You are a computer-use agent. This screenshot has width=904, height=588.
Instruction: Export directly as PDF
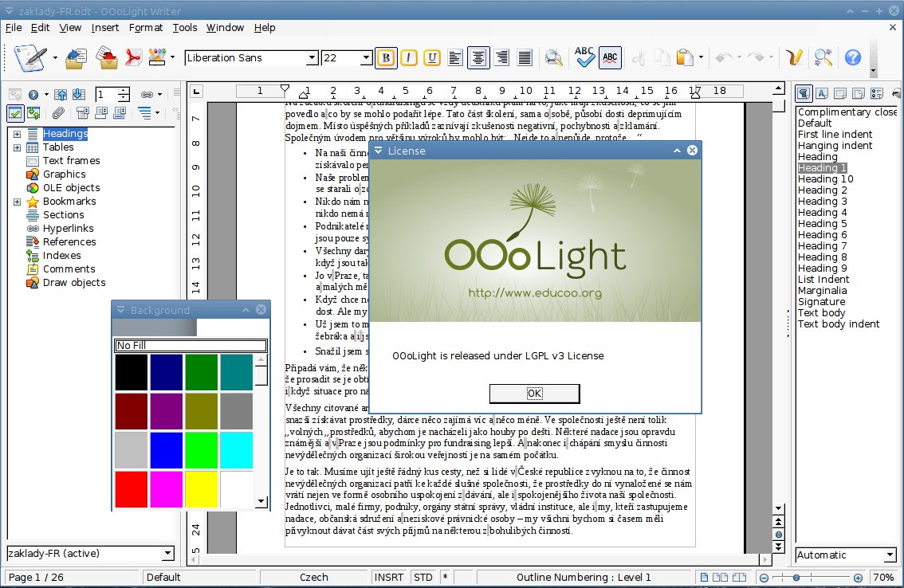133,57
